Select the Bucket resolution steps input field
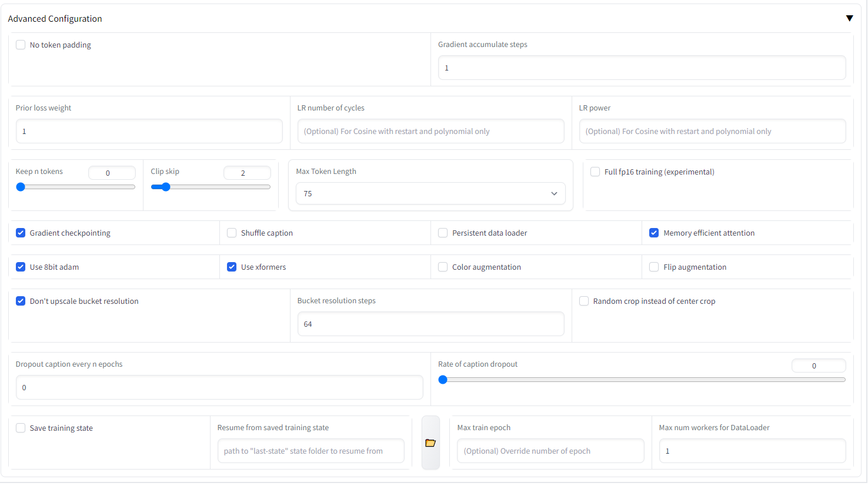This screenshot has height=486, width=868. [x=430, y=324]
